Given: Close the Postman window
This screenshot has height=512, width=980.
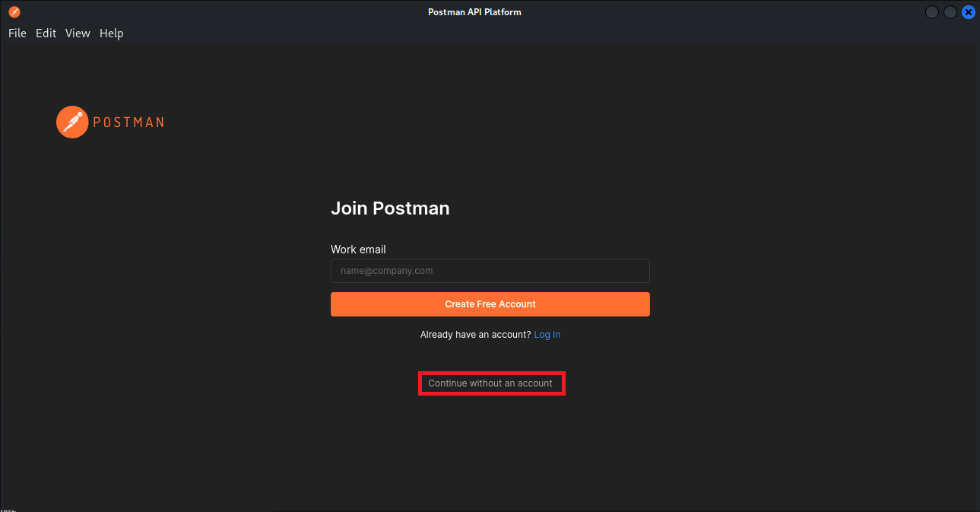Looking at the screenshot, I should point(969,12).
